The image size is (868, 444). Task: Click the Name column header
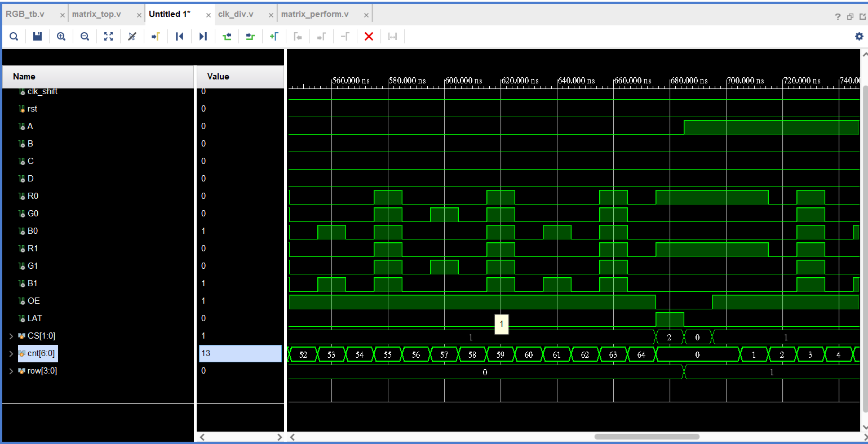tap(24, 77)
